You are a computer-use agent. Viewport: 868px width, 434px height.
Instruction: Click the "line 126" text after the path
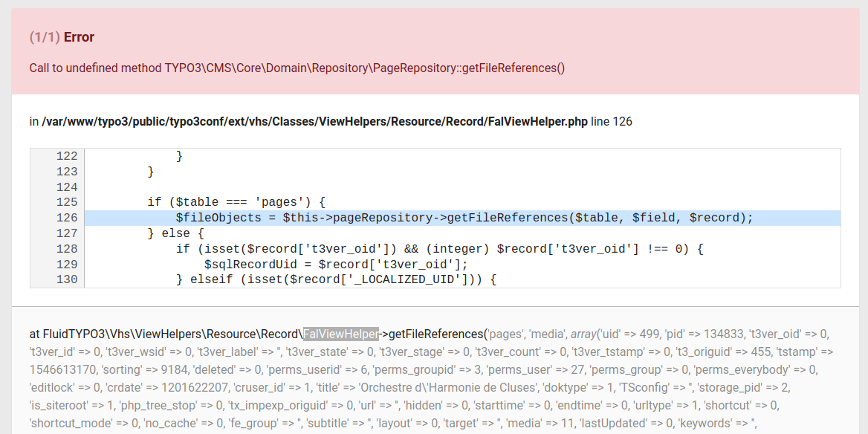611,121
